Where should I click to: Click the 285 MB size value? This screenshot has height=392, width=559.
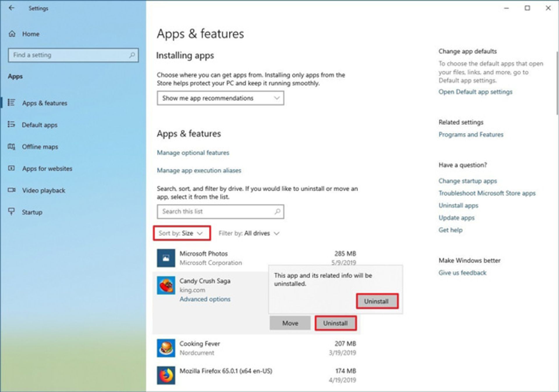coord(345,253)
